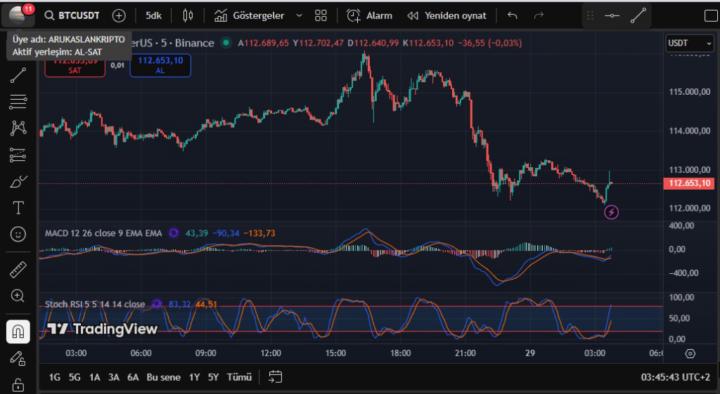Open the emoji and icons tool
720x394 pixels.
click(18, 234)
